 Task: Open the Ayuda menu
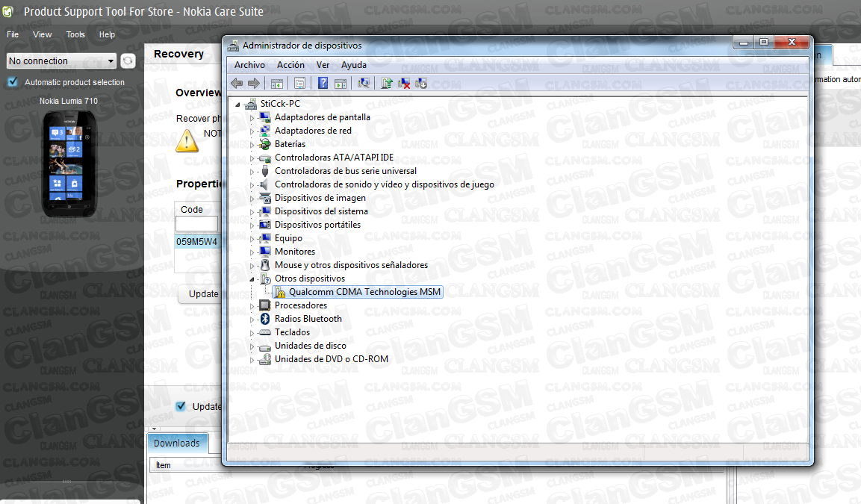click(354, 65)
